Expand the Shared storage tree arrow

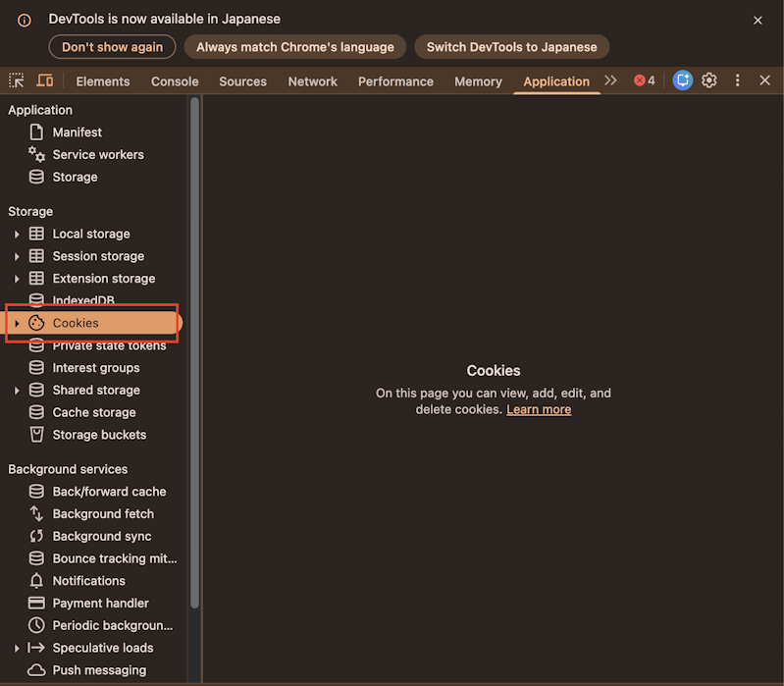click(17, 391)
